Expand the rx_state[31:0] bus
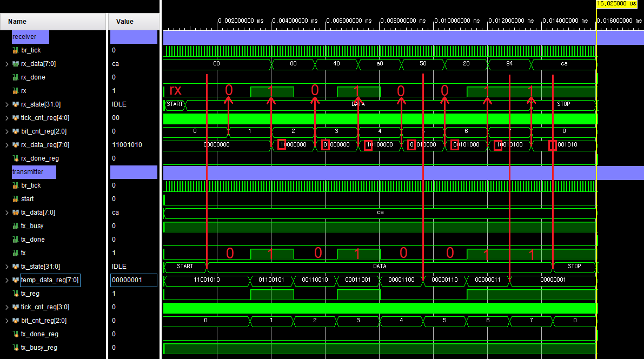 pos(6,104)
